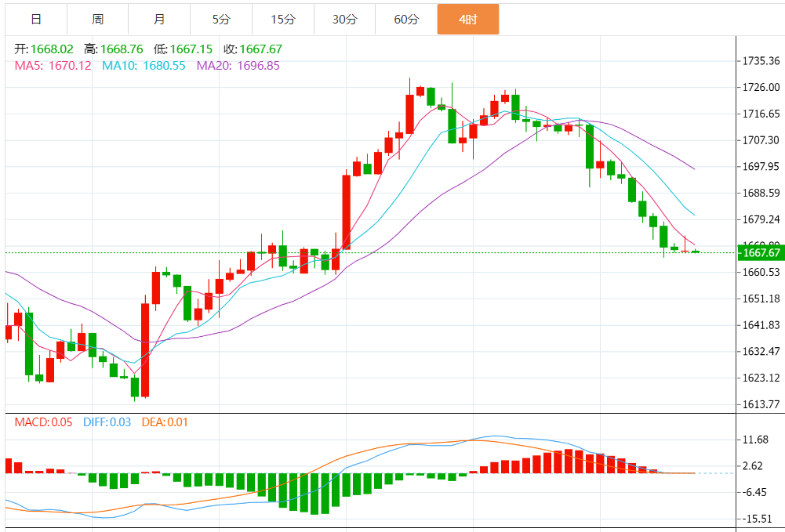Click the 1679.24 price axis label
785x532 pixels.
click(x=761, y=219)
